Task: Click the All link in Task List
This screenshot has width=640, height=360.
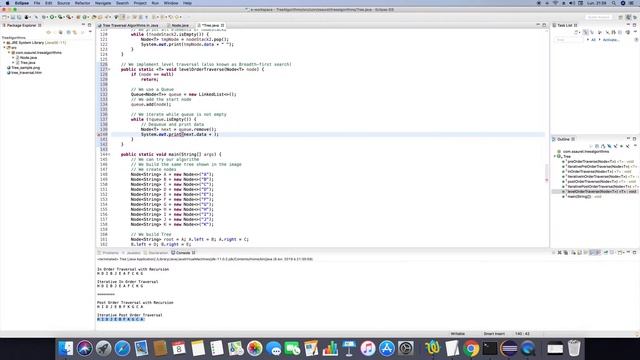Action: pos(593,40)
